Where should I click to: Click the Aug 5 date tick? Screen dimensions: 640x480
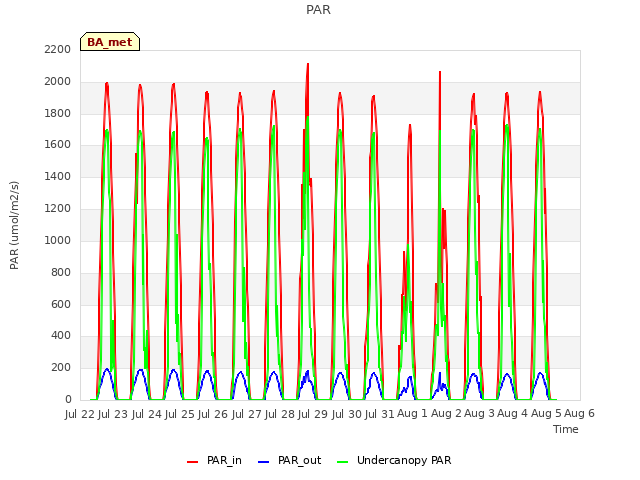point(546,414)
